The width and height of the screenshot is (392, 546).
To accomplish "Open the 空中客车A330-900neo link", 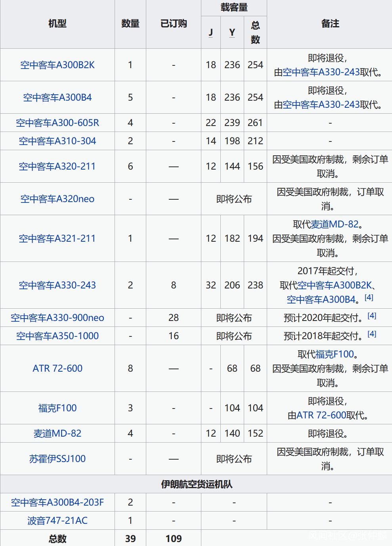I will click(57, 318).
